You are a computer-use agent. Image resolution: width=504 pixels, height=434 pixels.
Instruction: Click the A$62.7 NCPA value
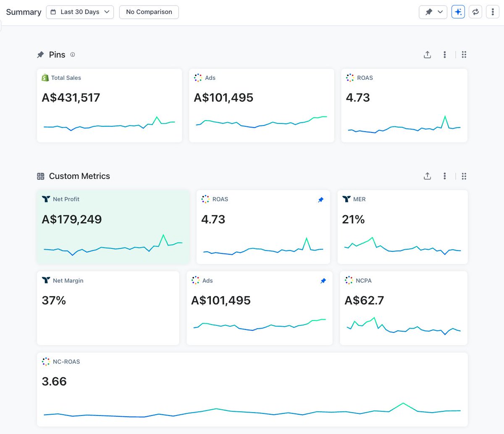coord(364,300)
